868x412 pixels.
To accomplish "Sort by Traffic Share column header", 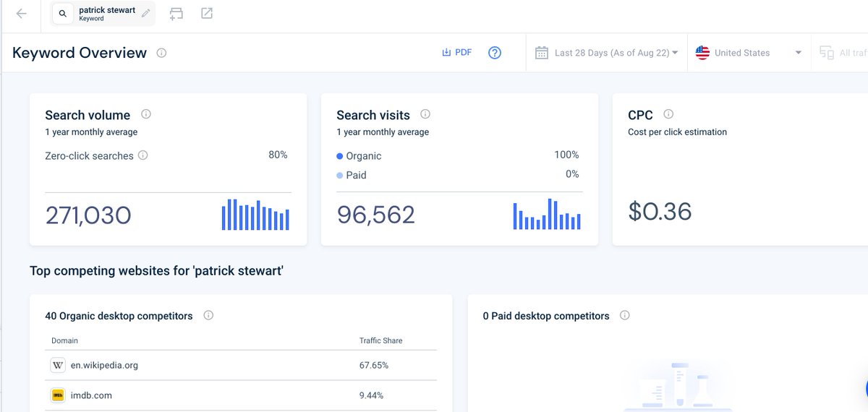I will tap(381, 340).
